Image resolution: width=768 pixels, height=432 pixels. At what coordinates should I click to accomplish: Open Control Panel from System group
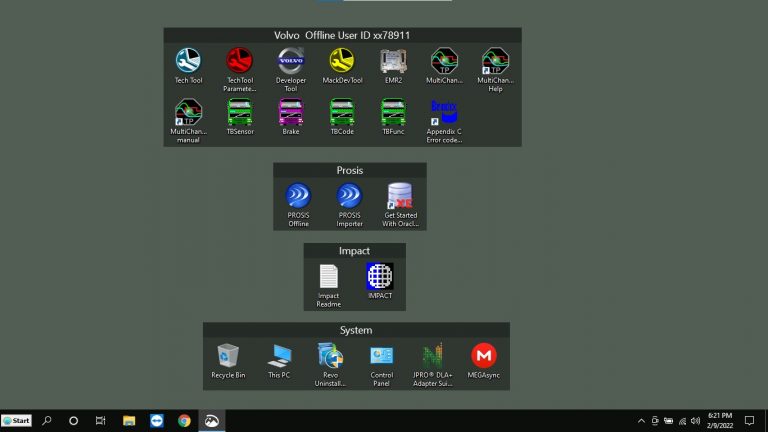click(381, 355)
